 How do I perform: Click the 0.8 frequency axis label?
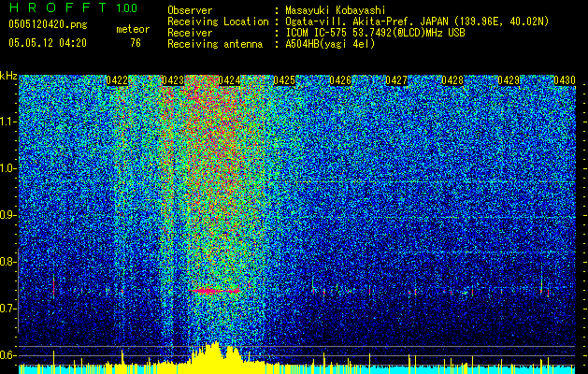click(7, 262)
